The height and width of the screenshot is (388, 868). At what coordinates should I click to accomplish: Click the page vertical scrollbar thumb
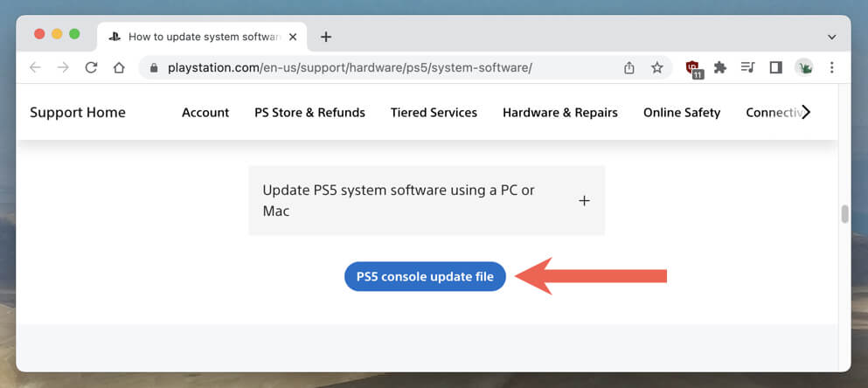click(x=844, y=214)
